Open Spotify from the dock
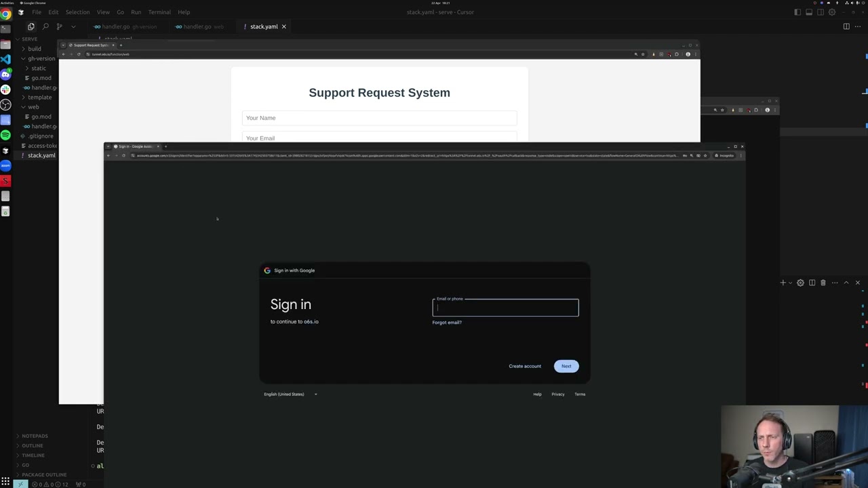 coord(5,135)
